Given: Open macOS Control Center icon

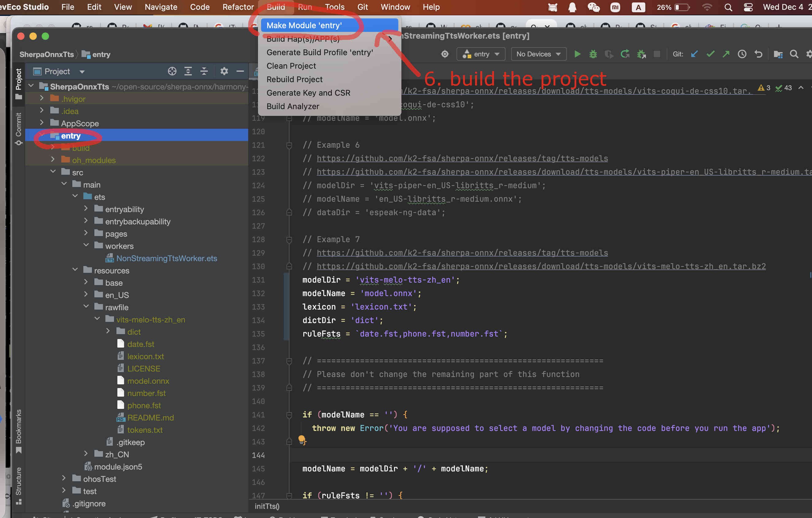Looking at the screenshot, I should [748, 7].
